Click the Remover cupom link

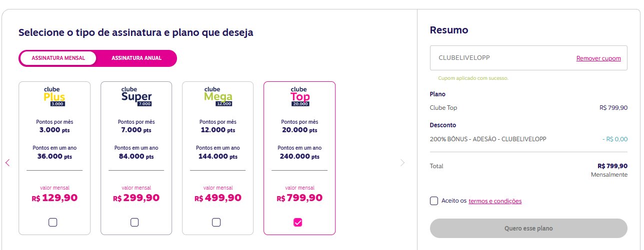pyautogui.click(x=598, y=58)
